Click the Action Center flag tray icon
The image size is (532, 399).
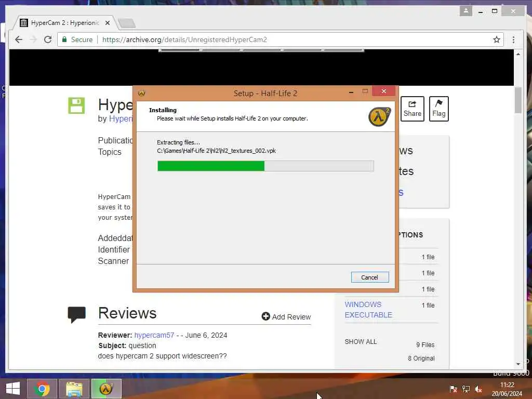pos(453,389)
